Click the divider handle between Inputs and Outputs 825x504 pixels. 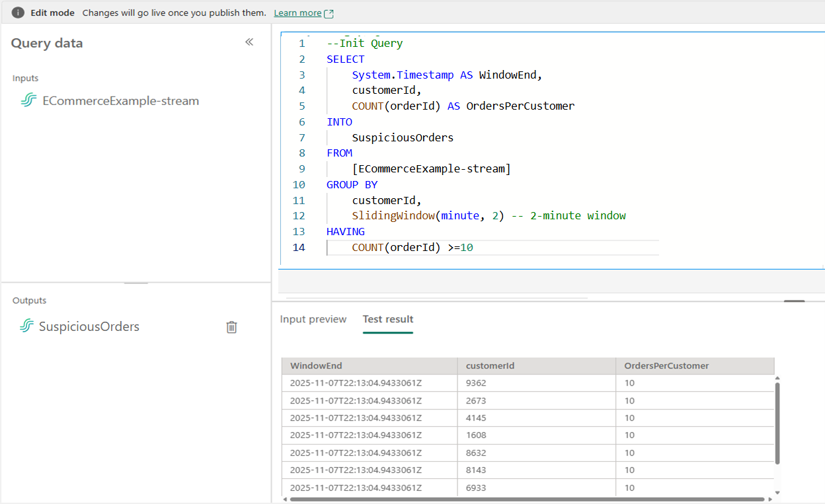136,283
